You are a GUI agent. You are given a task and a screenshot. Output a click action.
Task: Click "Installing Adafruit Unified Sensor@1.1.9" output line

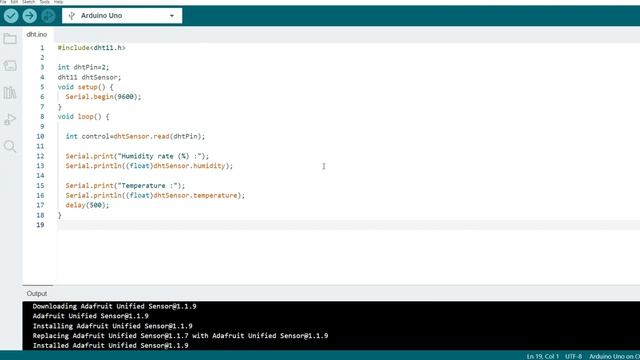coord(112,326)
